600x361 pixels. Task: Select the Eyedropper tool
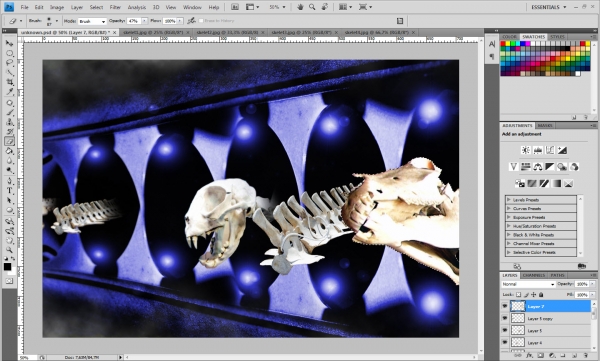click(9, 92)
